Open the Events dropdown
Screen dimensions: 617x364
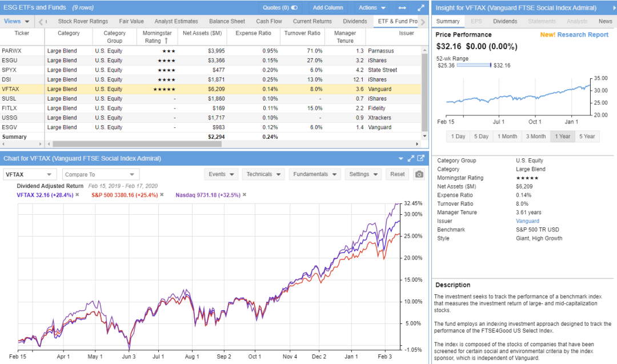coord(221,174)
